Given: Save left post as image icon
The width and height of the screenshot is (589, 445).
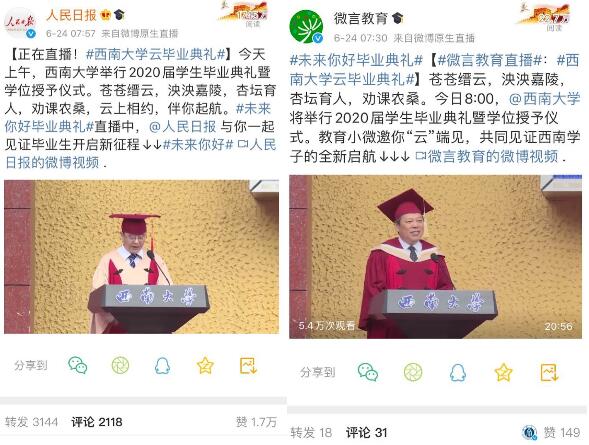Looking at the screenshot, I should coord(248,365).
